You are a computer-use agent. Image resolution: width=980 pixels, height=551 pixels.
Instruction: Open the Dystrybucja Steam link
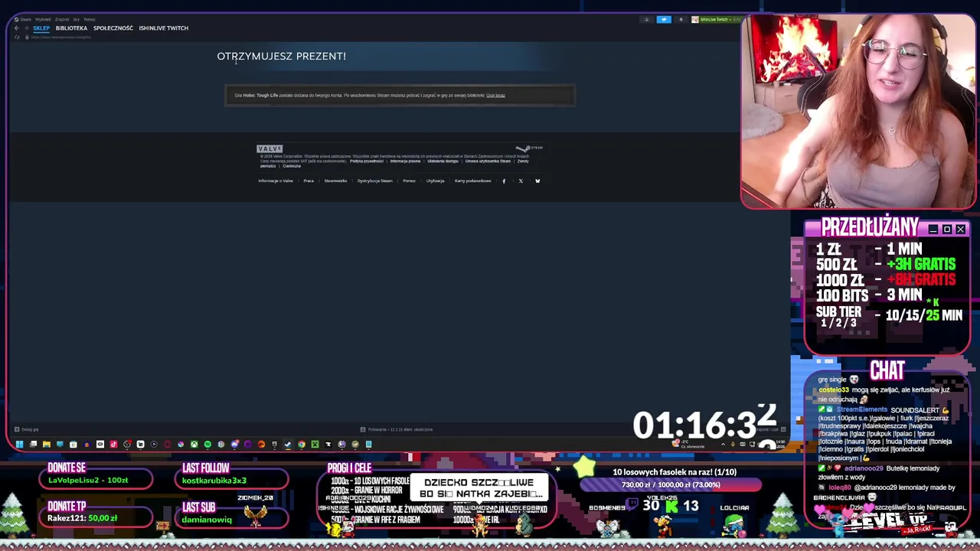point(374,181)
